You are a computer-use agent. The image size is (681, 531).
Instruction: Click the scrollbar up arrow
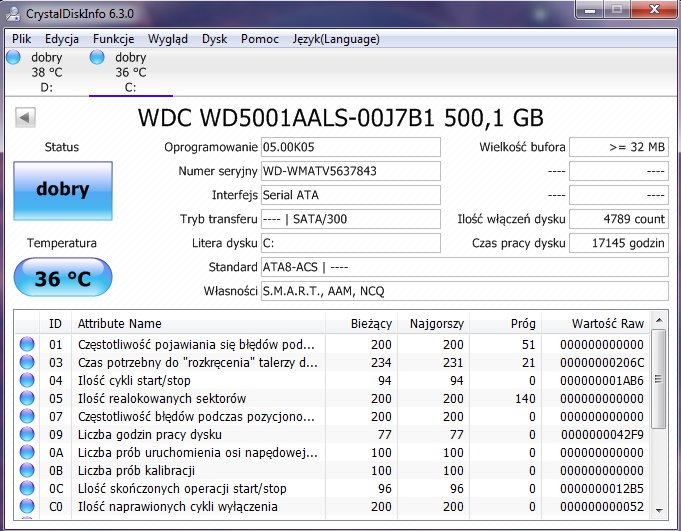[x=659, y=320]
